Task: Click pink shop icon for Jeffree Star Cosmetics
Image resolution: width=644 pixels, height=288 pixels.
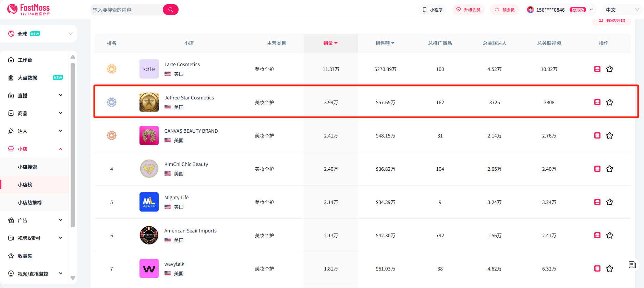Action: [597, 103]
